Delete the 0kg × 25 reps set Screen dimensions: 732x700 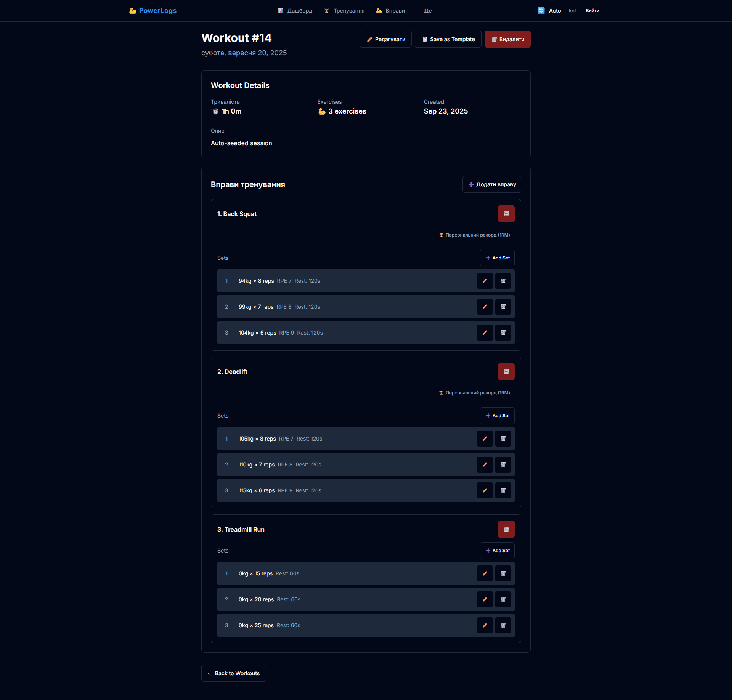503,625
